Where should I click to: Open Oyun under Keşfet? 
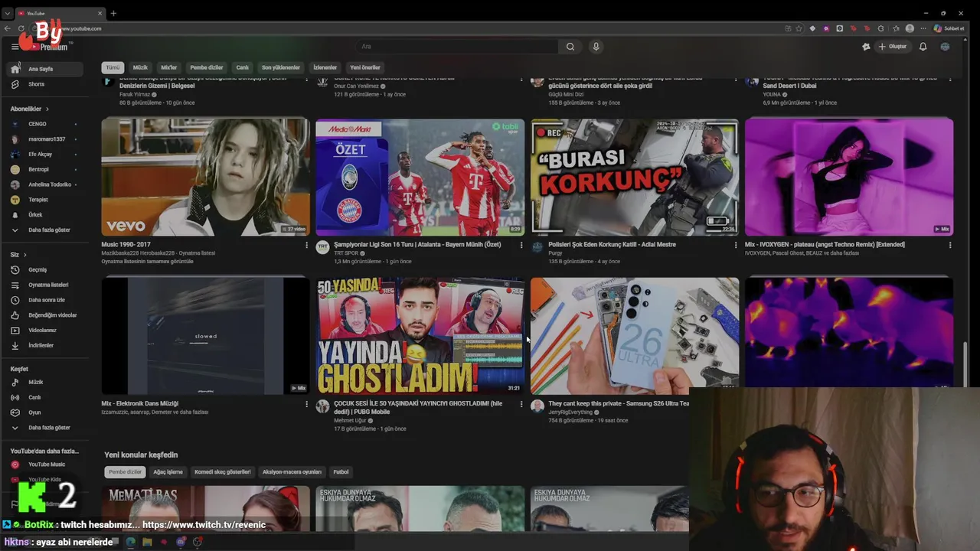[x=46, y=412]
